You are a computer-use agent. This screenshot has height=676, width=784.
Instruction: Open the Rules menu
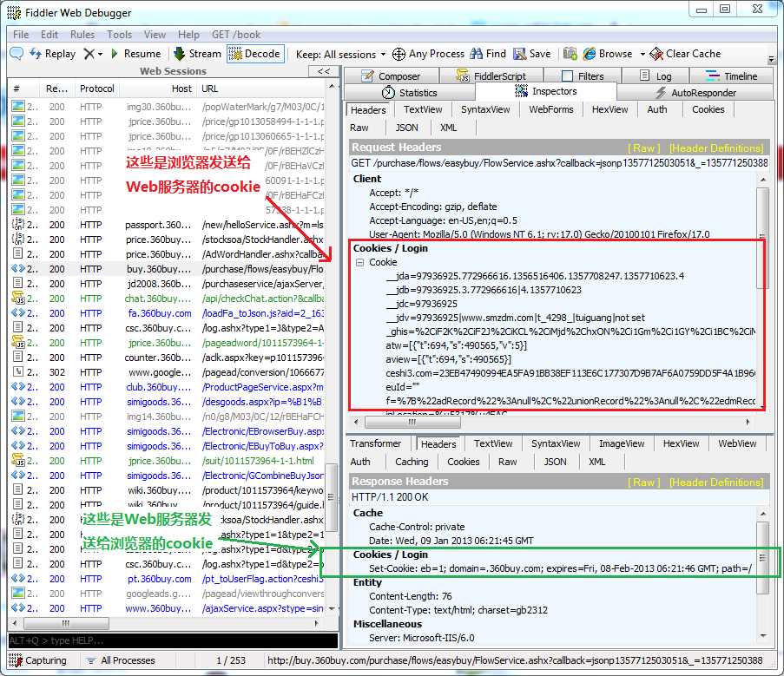click(82, 35)
